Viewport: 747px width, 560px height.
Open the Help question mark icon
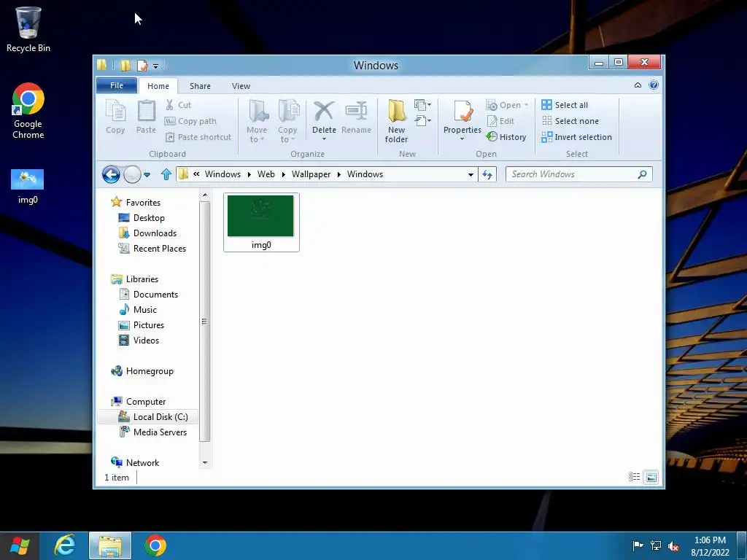tap(654, 85)
